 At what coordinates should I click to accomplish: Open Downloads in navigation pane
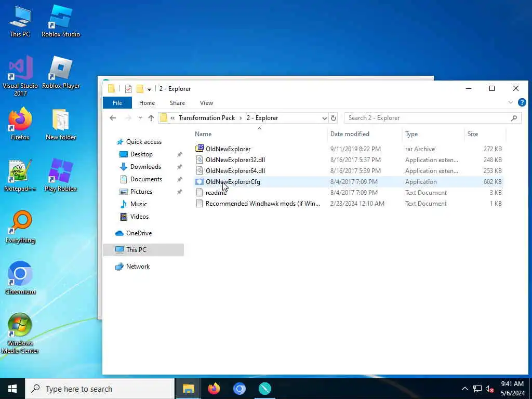pyautogui.click(x=145, y=167)
